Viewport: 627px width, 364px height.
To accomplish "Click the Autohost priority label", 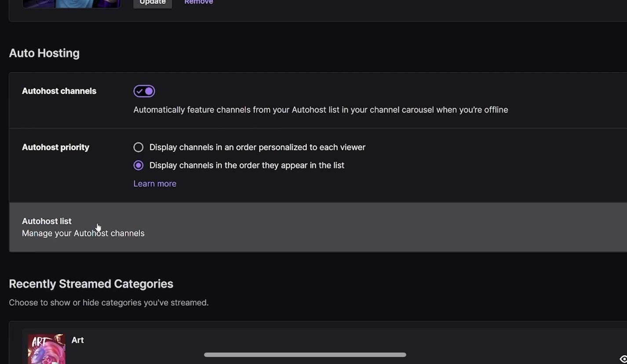I will [55, 147].
